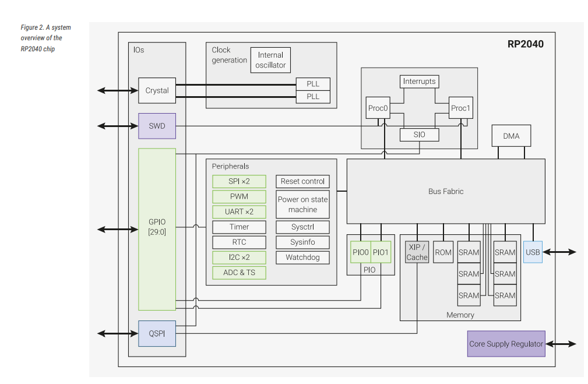This screenshot has width=588, height=384.
Task: Toggle the Proc0 processor block
Action: pos(378,108)
